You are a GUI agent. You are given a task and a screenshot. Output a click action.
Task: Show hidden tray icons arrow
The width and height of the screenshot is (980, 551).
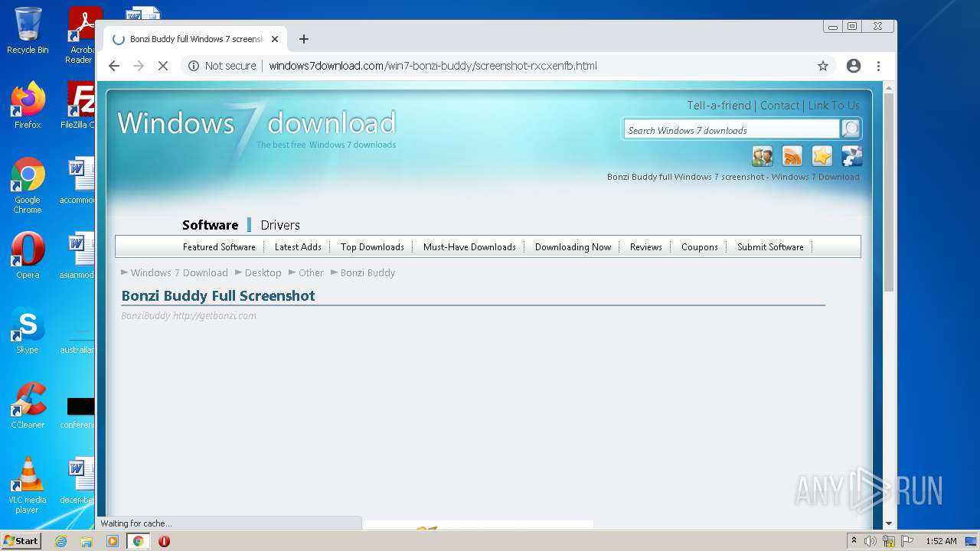tap(854, 541)
